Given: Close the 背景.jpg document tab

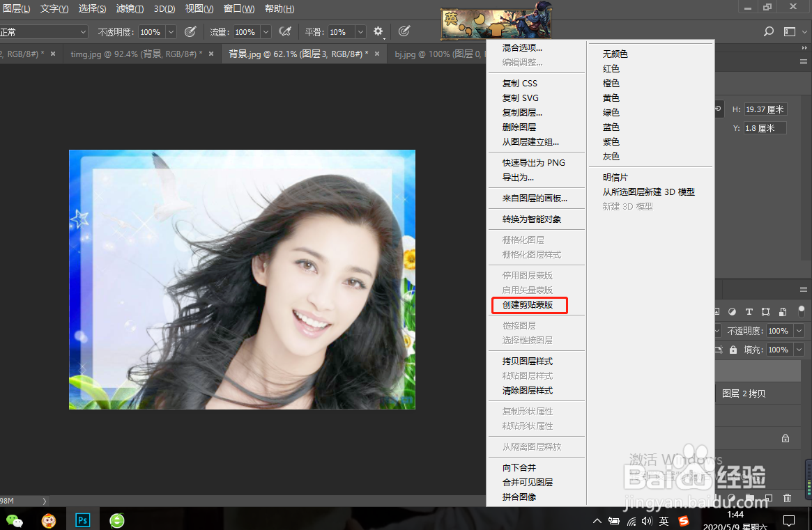Looking at the screenshot, I should pos(377,54).
